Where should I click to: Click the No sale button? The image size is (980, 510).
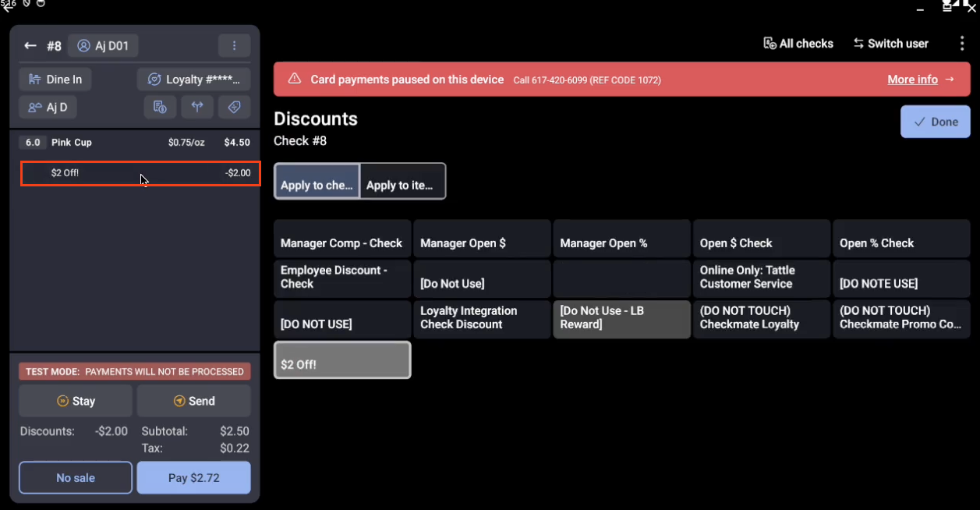(76, 478)
